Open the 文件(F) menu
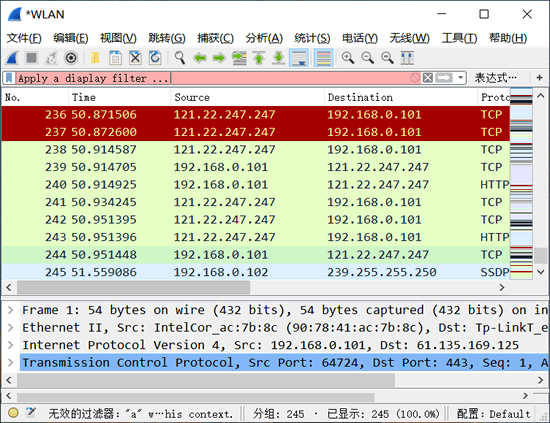550x423 pixels. click(x=24, y=38)
